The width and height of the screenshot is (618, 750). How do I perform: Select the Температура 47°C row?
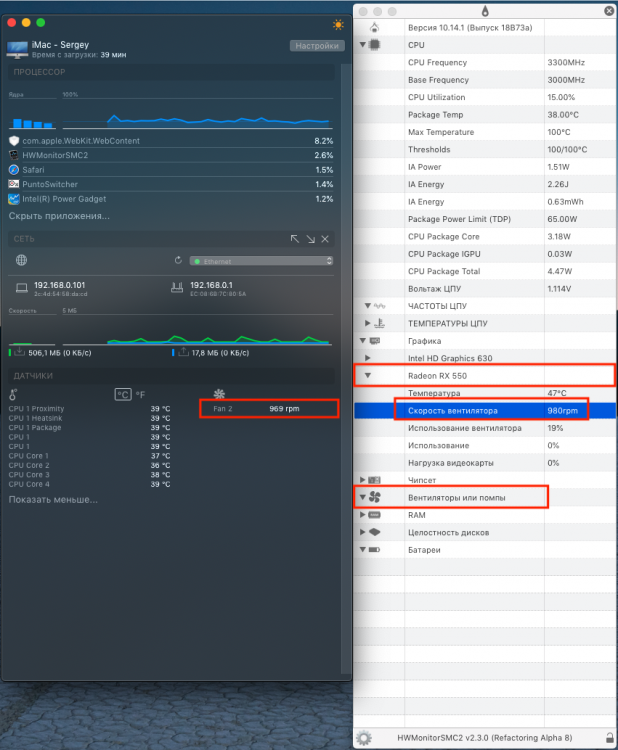485,393
